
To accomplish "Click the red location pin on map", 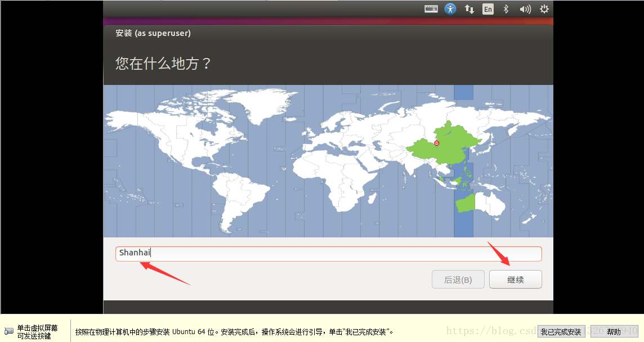I will pos(436,143).
